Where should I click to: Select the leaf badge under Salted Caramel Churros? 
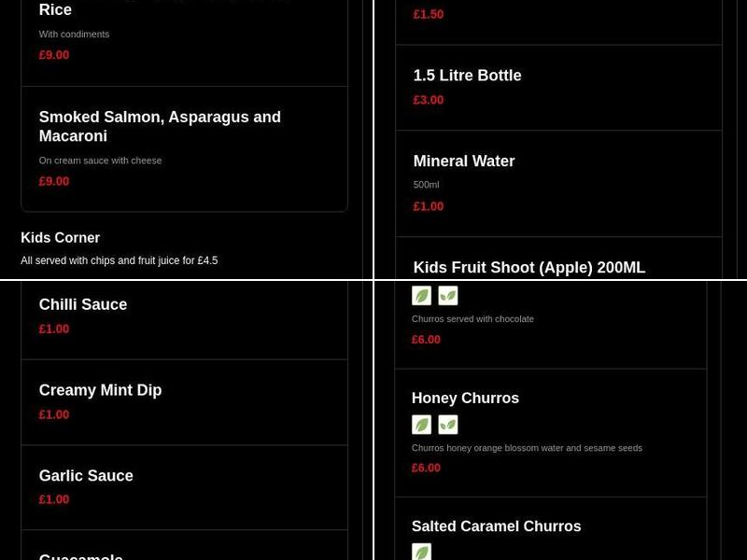422,552
